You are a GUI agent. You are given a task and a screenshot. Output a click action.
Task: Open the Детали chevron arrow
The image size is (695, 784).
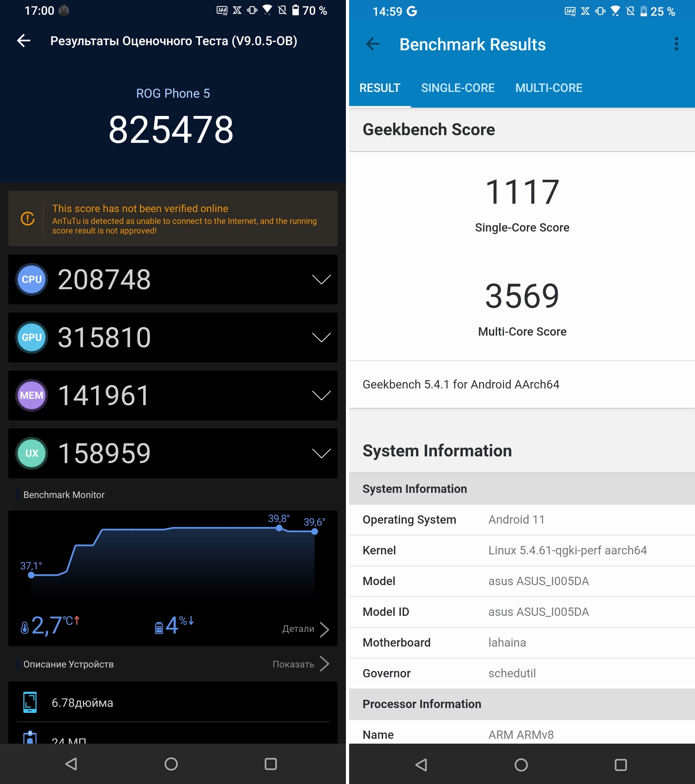pos(324,629)
